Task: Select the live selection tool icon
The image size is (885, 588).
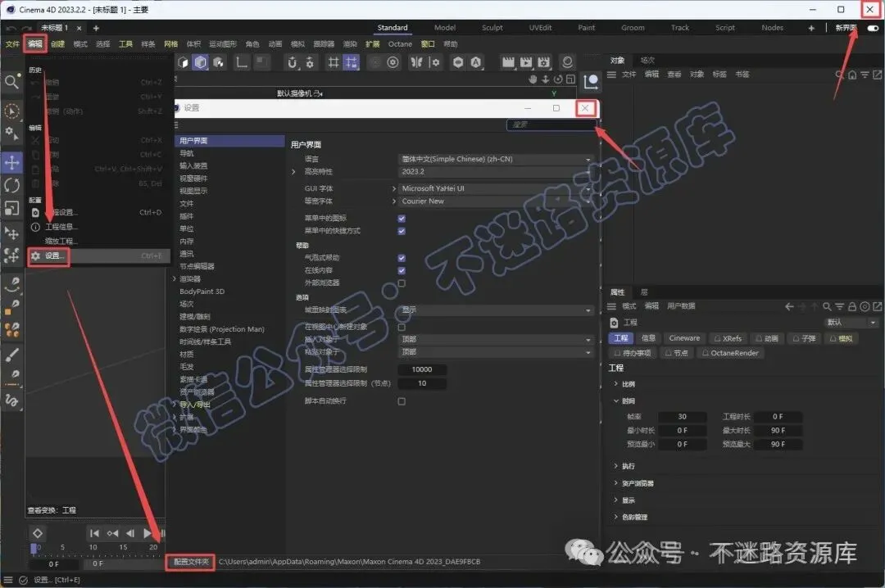Action: [x=11, y=111]
